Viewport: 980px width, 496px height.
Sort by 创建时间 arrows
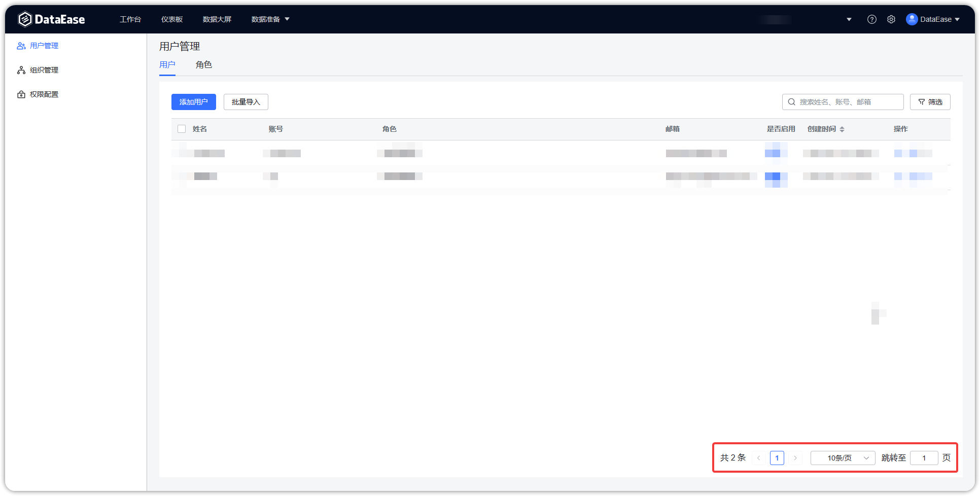[x=842, y=129]
